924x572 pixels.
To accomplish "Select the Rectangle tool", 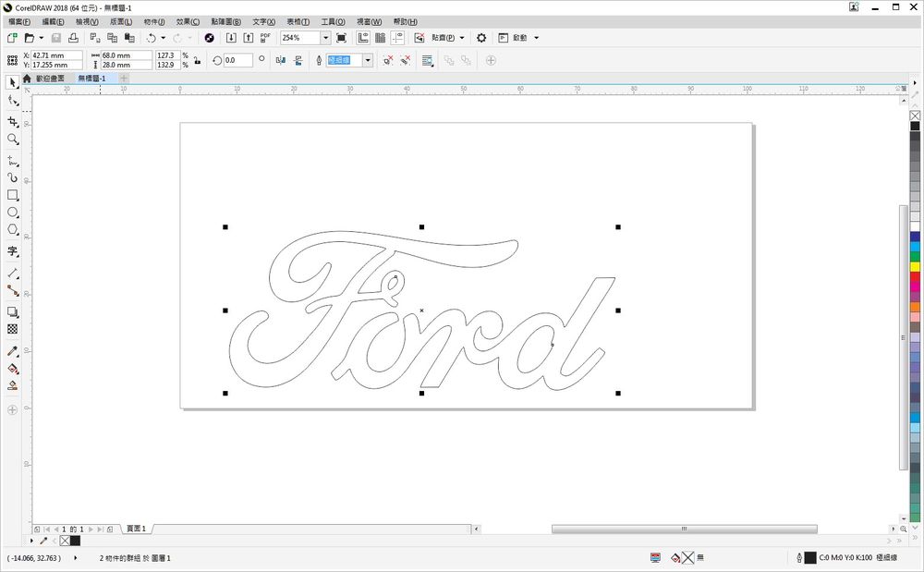I will pos(12,195).
